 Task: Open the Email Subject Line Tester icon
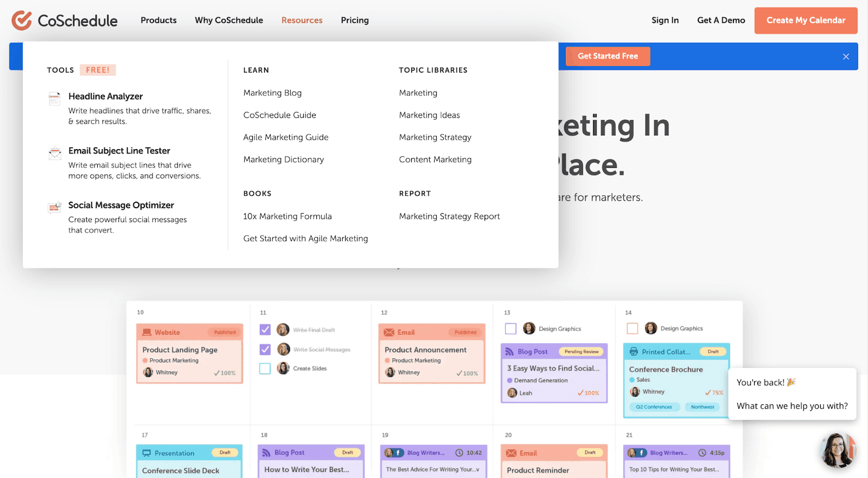[55, 153]
